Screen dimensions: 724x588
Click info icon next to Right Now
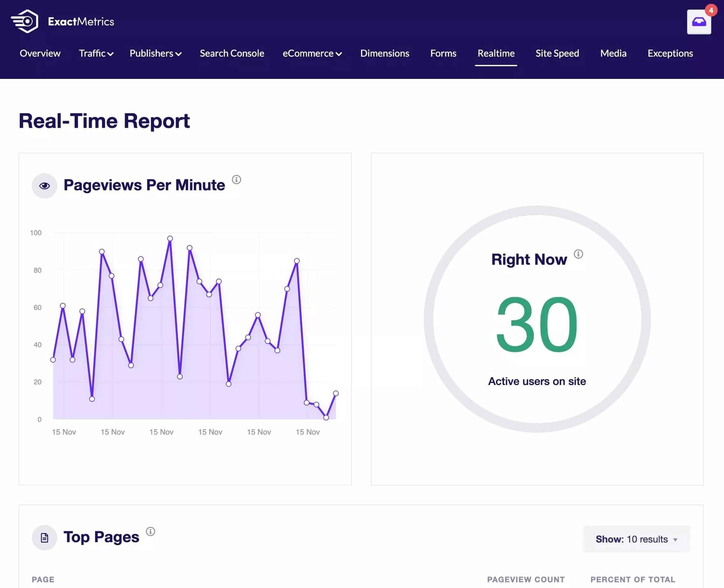pyautogui.click(x=578, y=254)
